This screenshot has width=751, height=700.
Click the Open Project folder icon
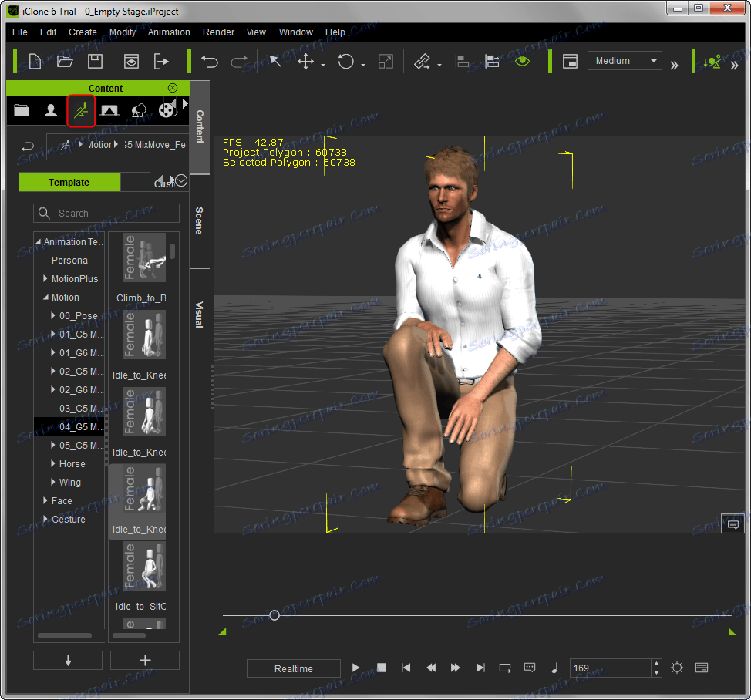tap(65, 62)
